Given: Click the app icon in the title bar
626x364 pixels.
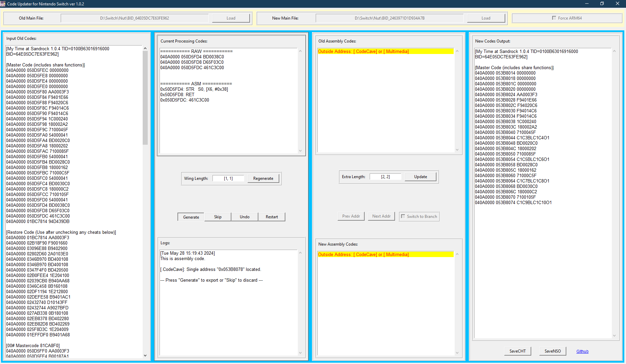Looking at the screenshot, I should (x=3, y=4).
